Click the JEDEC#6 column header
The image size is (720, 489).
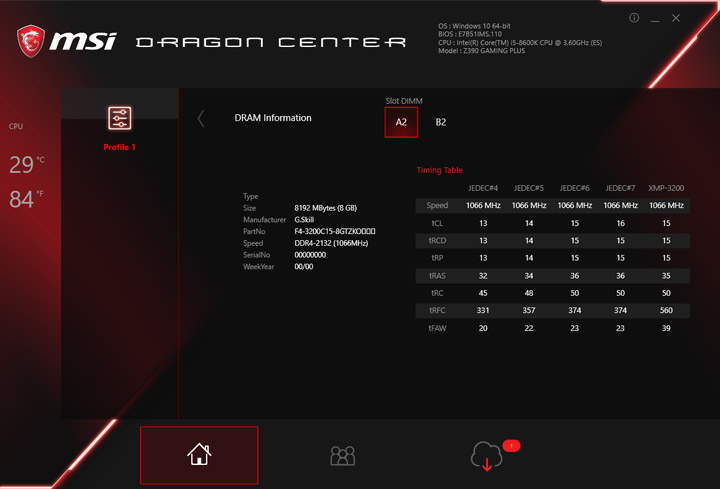point(574,188)
